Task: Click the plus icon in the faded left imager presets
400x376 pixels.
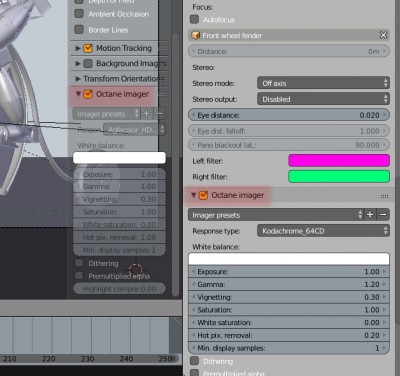Action: (x=146, y=114)
